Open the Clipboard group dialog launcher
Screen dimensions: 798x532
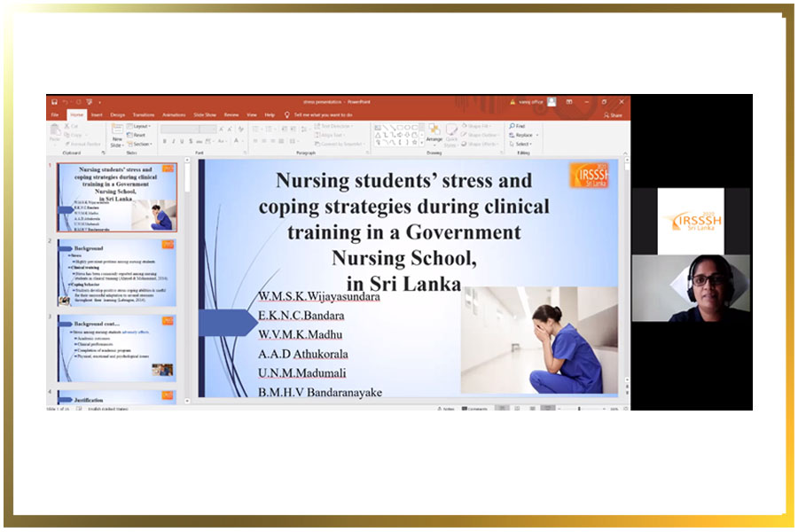(104, 153)
